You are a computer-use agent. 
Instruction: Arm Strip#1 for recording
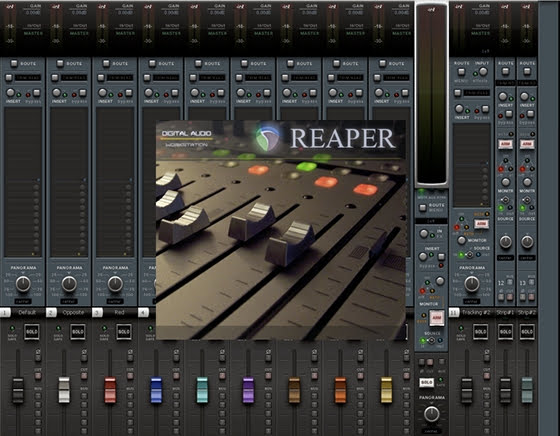pyautogui.click(x=505, y=144)
